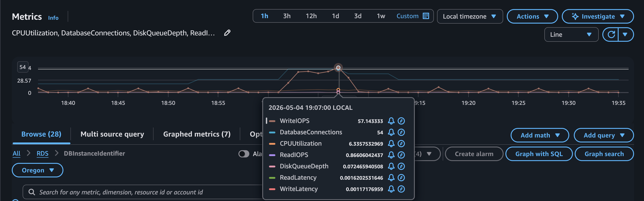Click compass explore icon for DiskQueueDepth

pyautogui.click(x=401, y=167)
